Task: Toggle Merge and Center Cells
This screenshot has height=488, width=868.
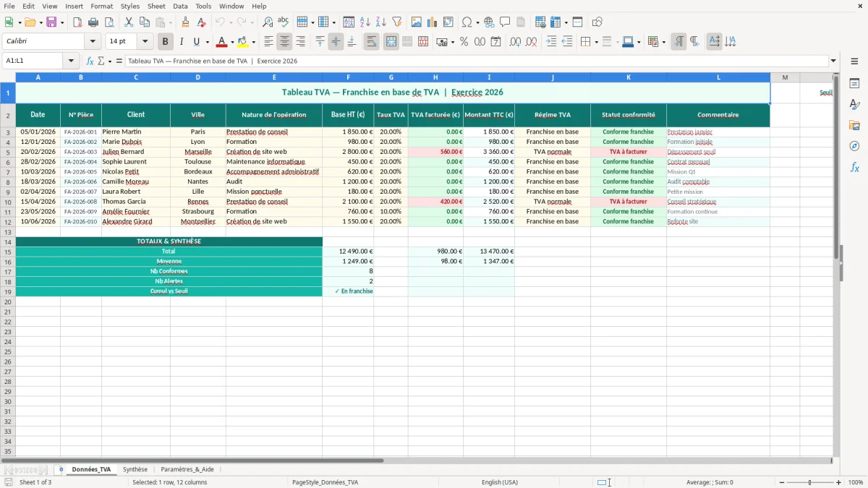Action: 391,42
